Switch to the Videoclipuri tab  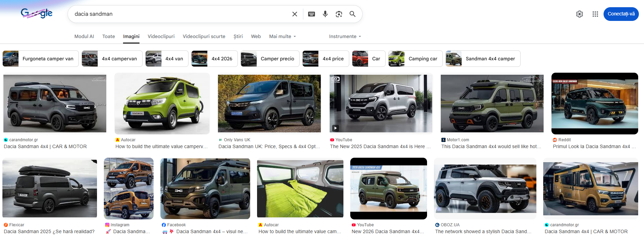coord(161,36)
